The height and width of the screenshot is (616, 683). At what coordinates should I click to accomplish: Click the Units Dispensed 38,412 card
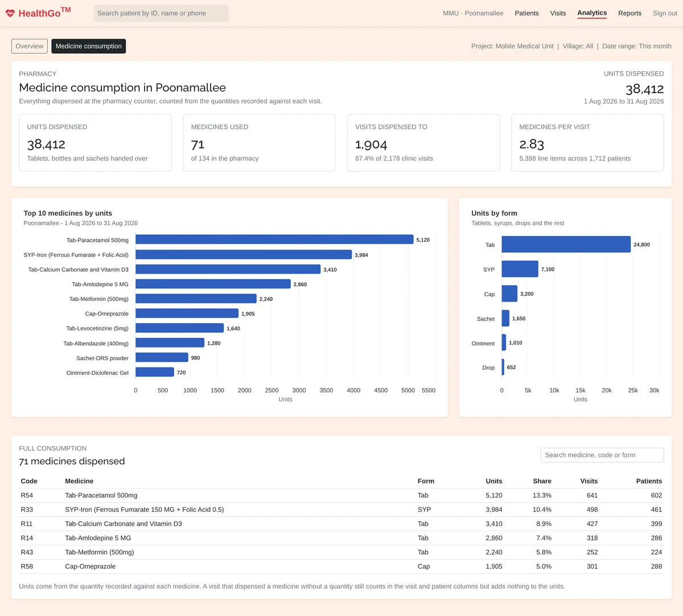[x=96, y=143]
